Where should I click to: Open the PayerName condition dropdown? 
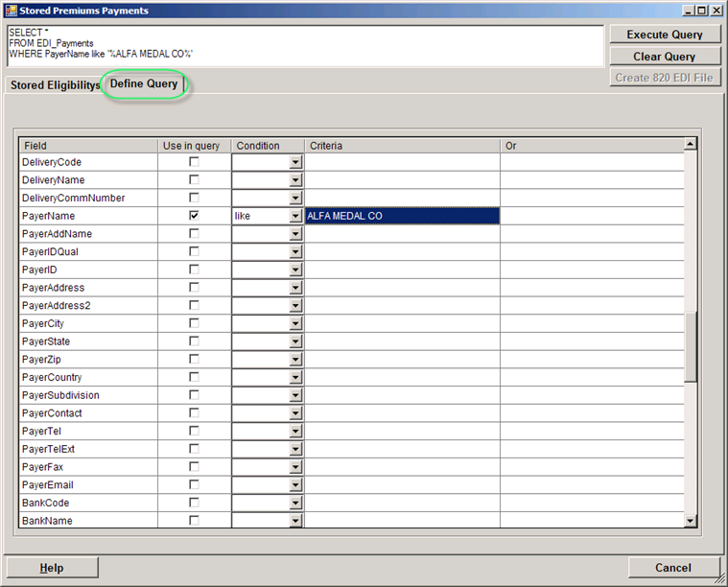click(x=295, y=217)
